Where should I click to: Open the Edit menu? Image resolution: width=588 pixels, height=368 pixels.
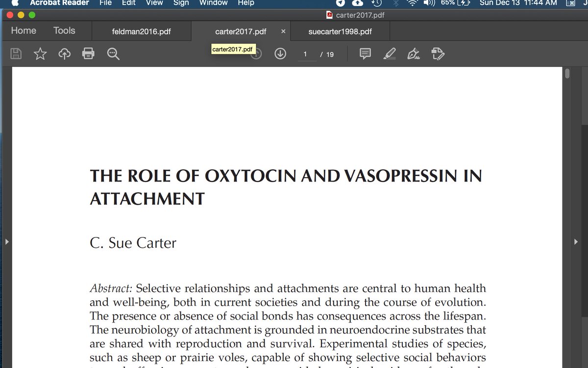(x=129, y=3)
